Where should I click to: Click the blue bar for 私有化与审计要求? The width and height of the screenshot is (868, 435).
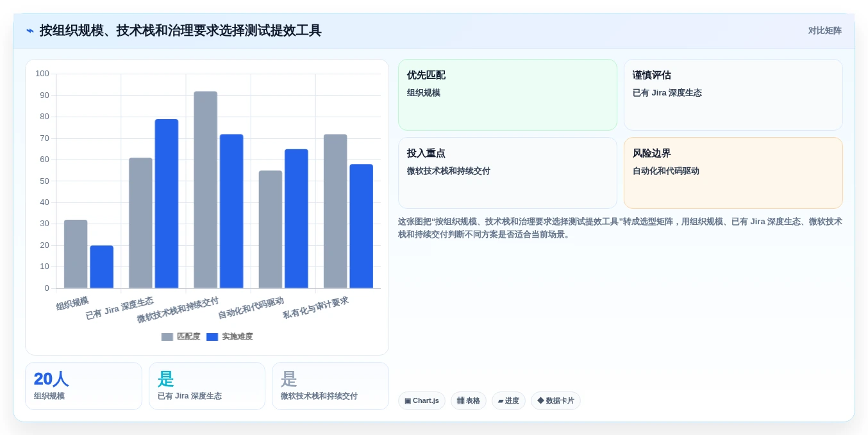click(x=361, y=226)
